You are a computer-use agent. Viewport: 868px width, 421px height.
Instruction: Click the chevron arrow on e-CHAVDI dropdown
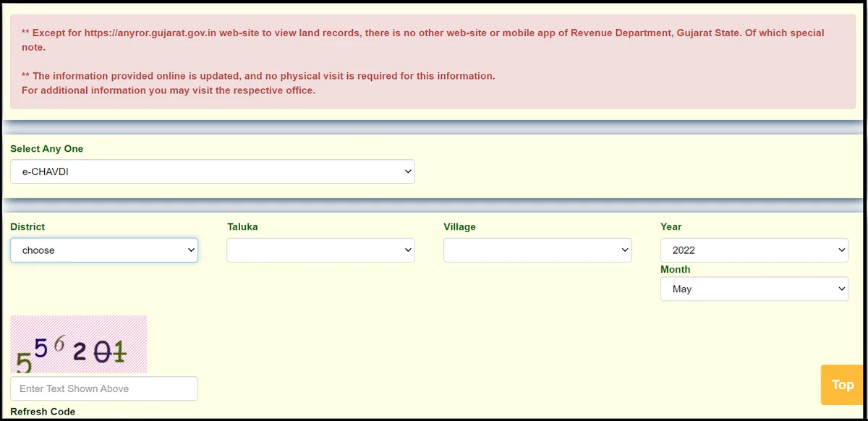[x=408, y=172]
